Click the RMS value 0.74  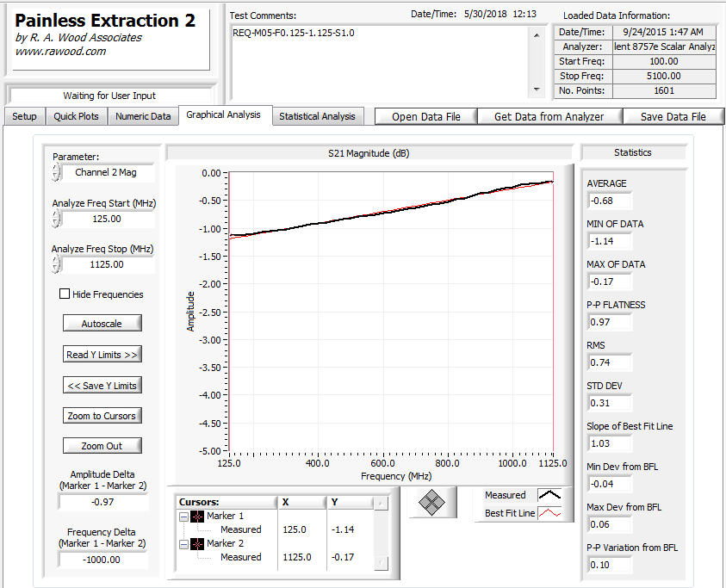click(610, 362)
